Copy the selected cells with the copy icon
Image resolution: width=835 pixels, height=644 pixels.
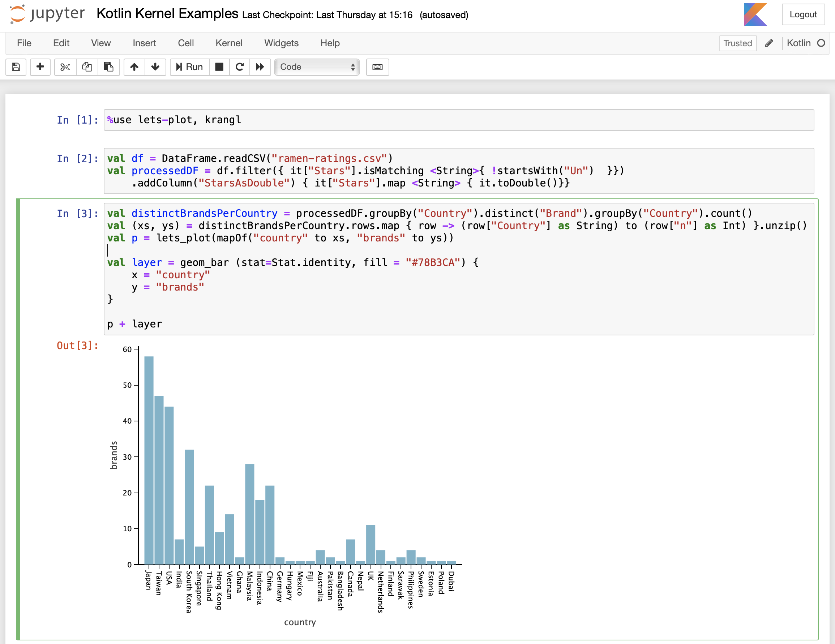point(87,67)
